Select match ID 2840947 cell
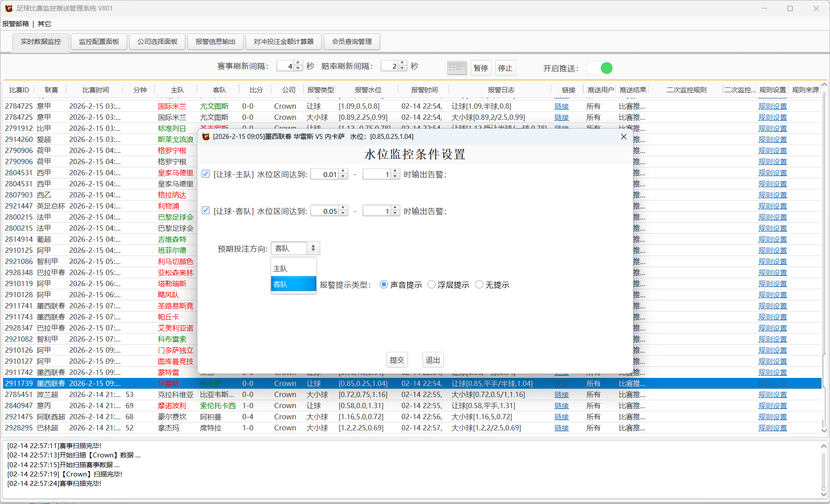Image resolution: width=830 pixels, height=504 pixels. [19, 406]
